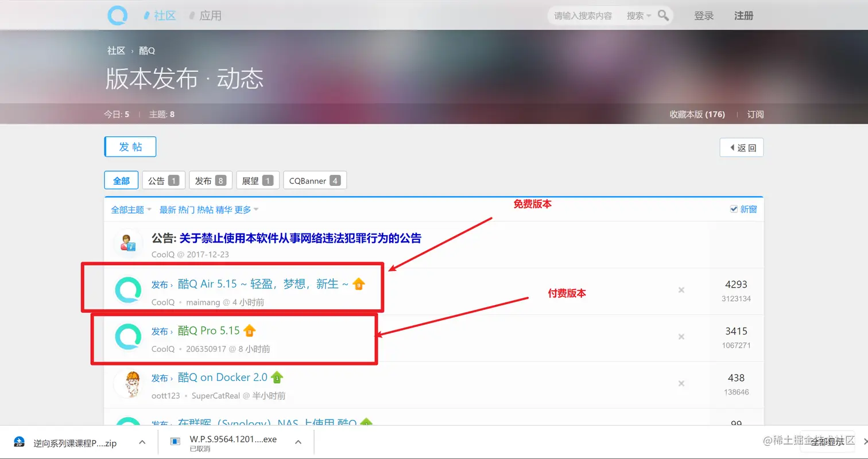
Task: Click the magnifier search icon
Action: click(663, 15)
